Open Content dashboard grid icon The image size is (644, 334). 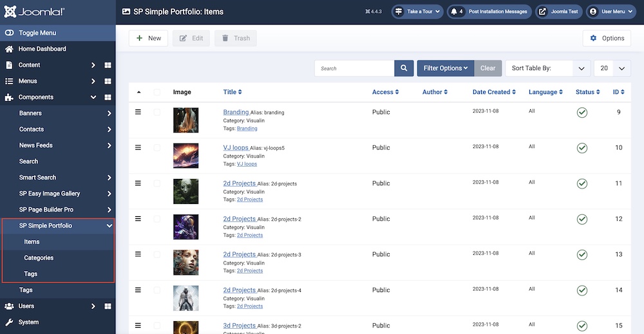(x=108, y=65)
